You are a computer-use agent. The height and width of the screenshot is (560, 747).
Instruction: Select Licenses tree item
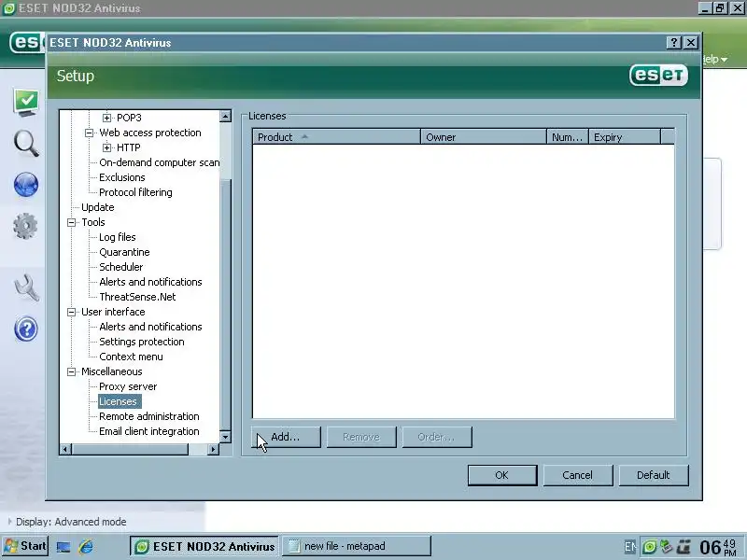[118, 401]
